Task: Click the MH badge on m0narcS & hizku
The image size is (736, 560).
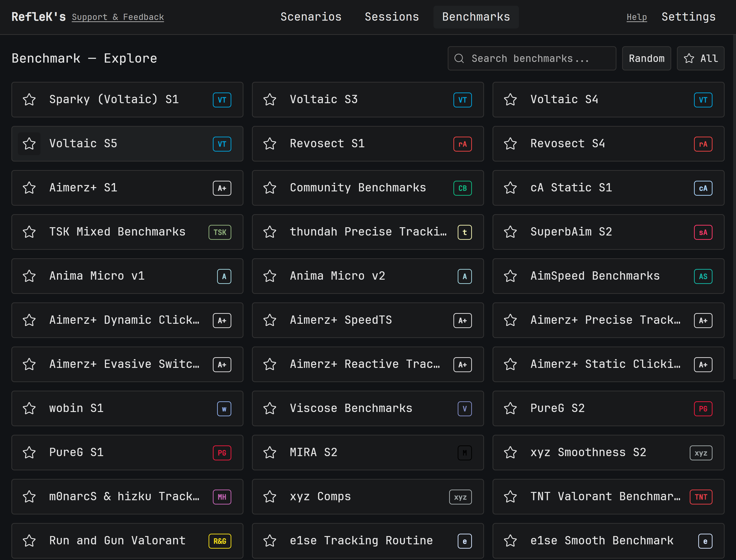Action: [x=222, y=497]
